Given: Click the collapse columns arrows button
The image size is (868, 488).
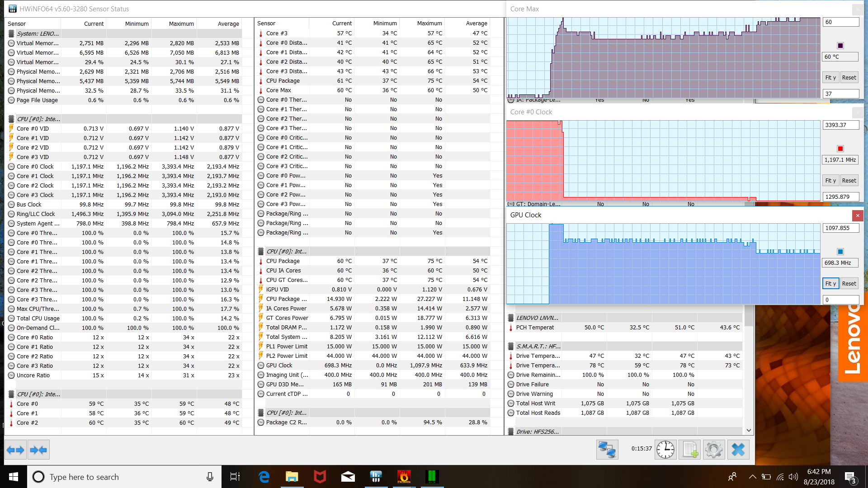Looking at the screenshot, I should [38, 450].
